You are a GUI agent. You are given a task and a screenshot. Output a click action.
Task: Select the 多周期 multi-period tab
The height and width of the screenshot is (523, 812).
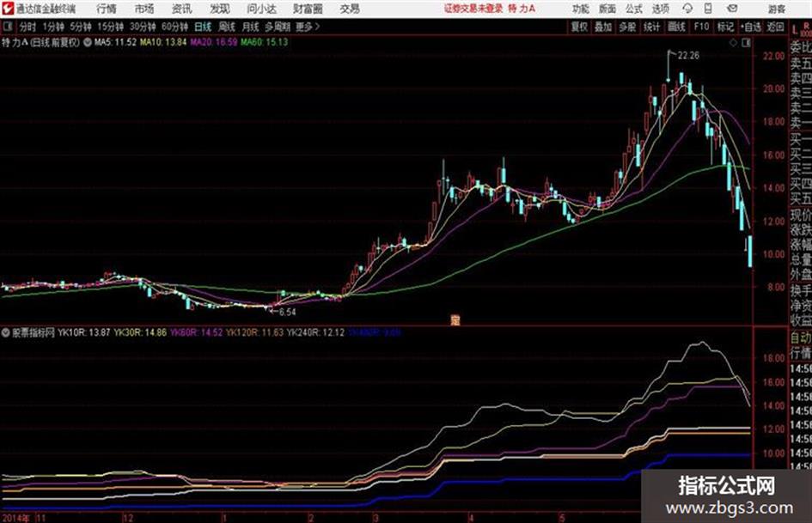pos(278,27)
